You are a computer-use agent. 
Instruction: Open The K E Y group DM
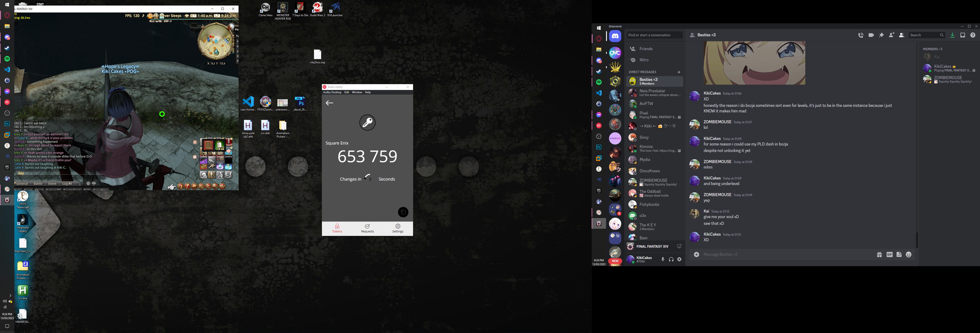point(654,227)
